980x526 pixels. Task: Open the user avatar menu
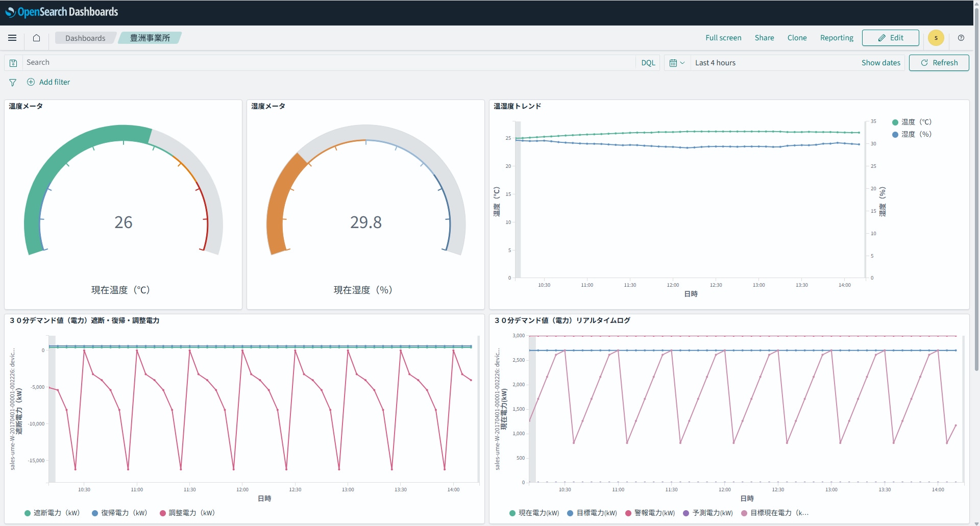point(936,38)
